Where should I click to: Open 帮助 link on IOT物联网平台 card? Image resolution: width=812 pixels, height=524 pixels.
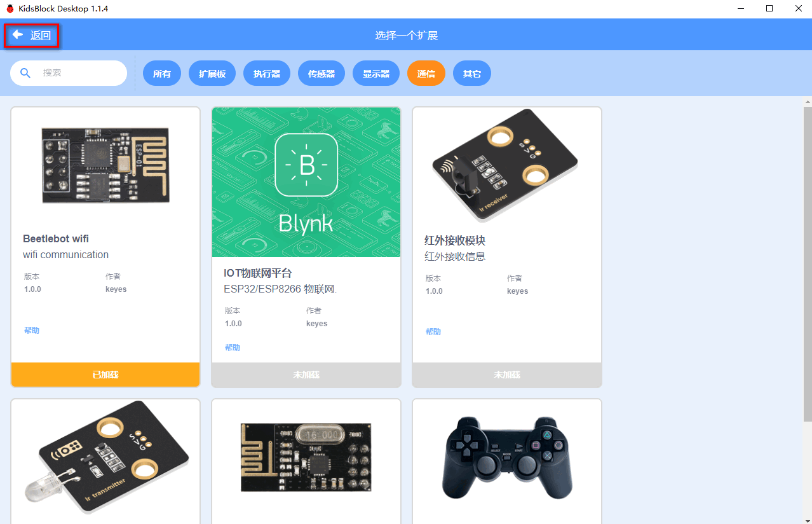(x=233, y=348)
